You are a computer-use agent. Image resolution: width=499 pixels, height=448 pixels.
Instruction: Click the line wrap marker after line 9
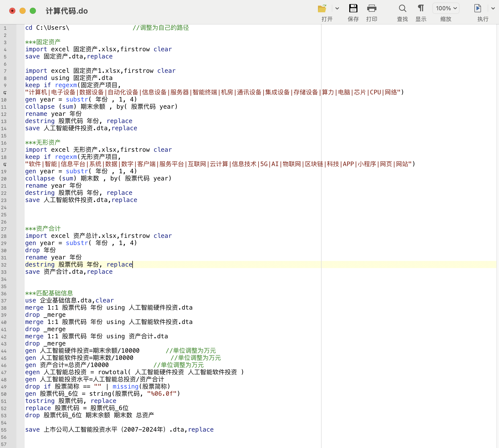(x=5, y=93)
